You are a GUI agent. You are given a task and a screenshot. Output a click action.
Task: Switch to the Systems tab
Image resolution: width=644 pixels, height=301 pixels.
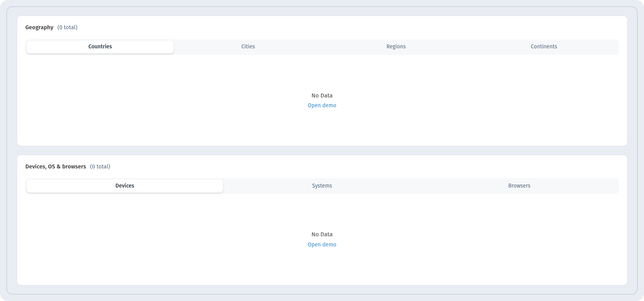coord(322,186)
